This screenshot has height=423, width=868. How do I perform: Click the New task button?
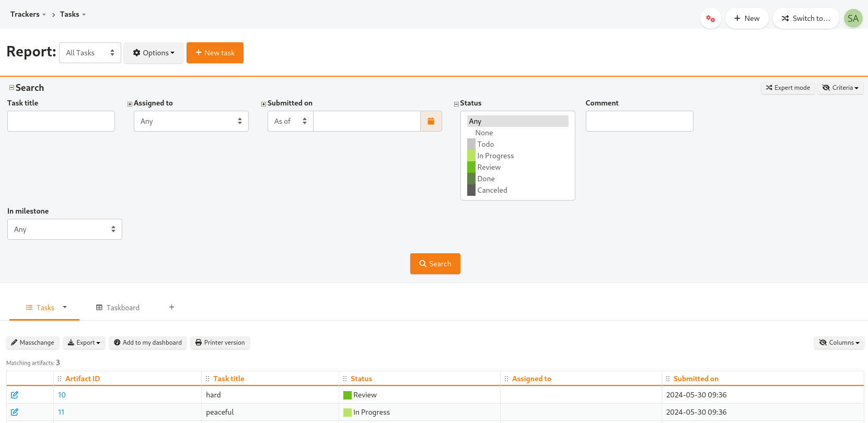(215, 53)
